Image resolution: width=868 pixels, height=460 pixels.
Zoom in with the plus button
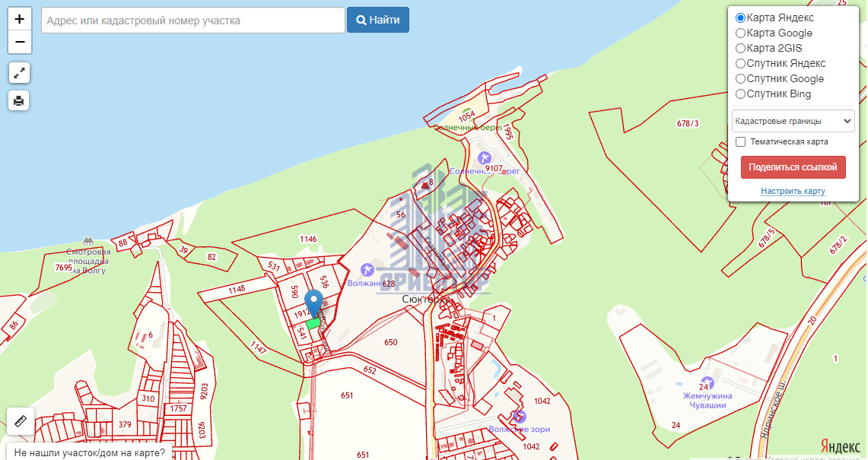tap(19, 19)
